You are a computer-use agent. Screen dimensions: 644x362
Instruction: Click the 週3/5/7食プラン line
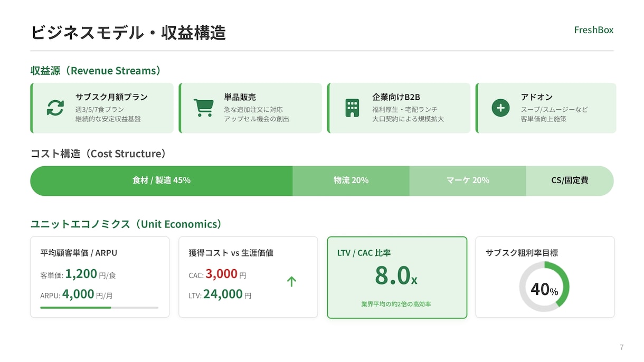tap(100, 109)
